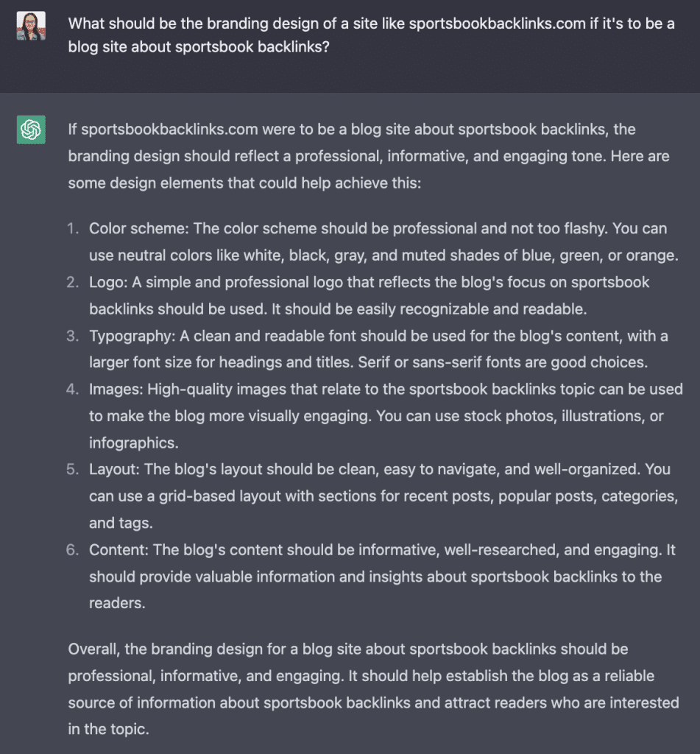The width and height of the screenshot is (700, 754).
Task: Select the "Images" list item text
Action: (385, 415)
